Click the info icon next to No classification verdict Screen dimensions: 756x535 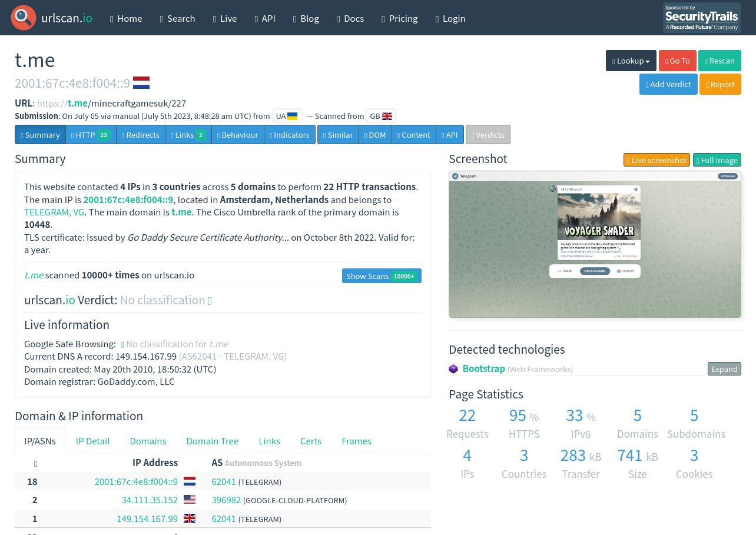pyautogui.click(x=210, y=301)
